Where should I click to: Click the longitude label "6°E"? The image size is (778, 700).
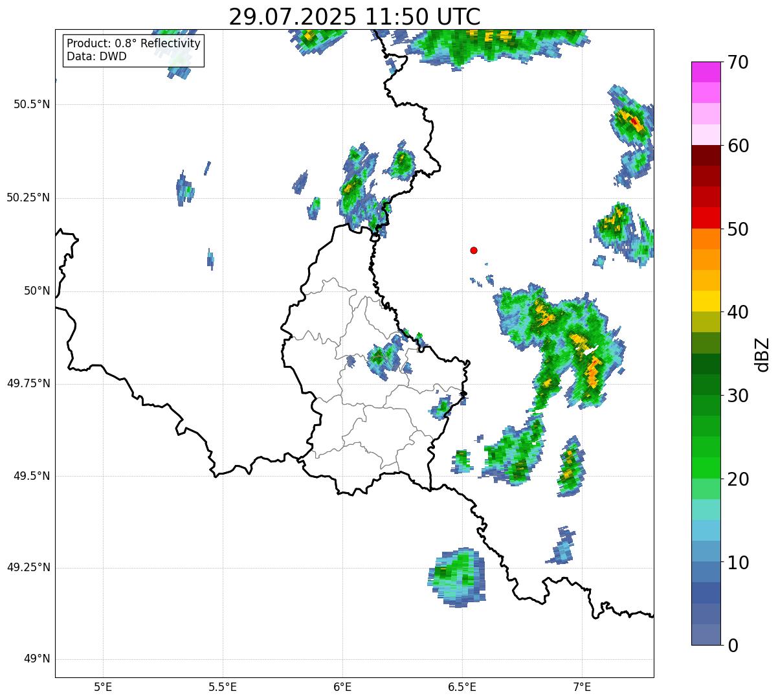point(342,687)
